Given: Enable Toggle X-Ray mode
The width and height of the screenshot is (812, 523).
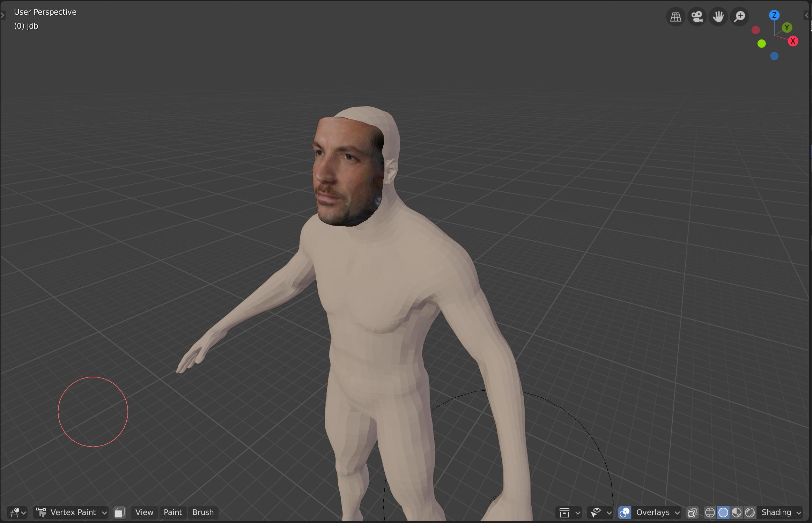Looking at the screenshot, I should pos(693,512).
